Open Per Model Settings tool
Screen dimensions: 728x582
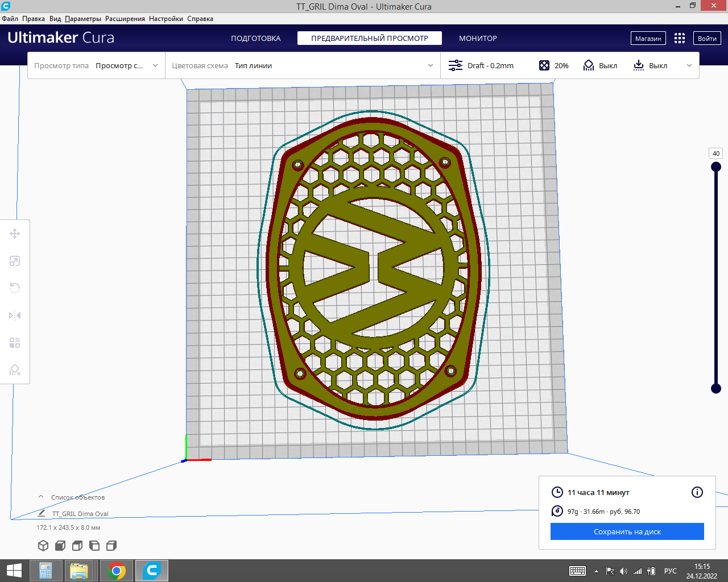click(15, 343)
